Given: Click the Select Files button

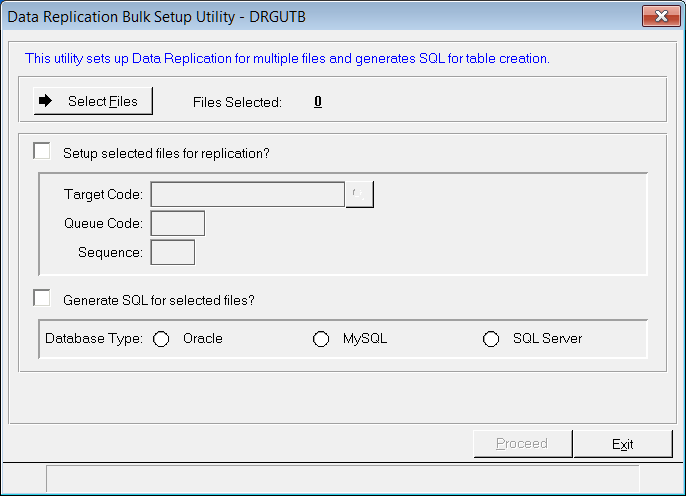Looking at the screenshot, I should click(x=93, y=101).
